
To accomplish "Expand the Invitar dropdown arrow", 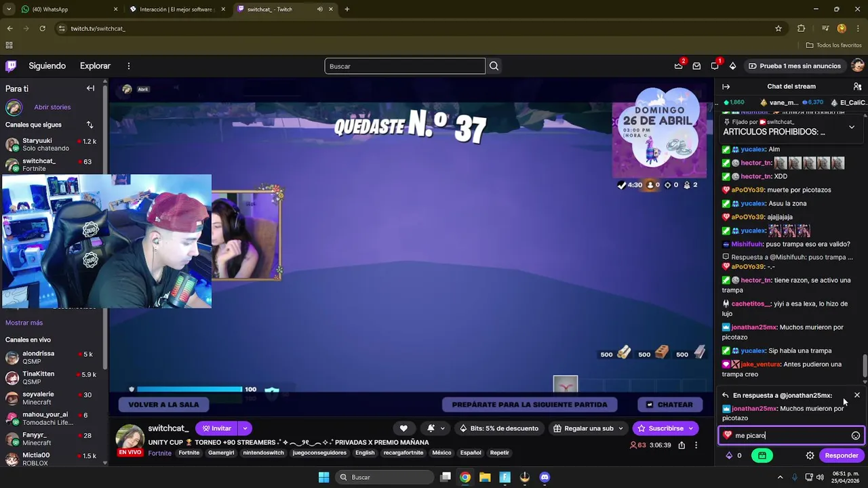I will tap(245, 428).
